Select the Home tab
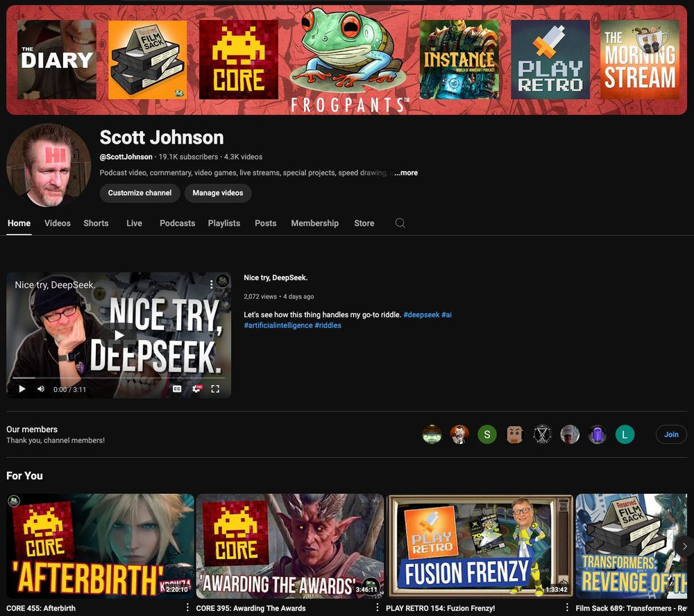Screen dimensions: 694x616 19,223
